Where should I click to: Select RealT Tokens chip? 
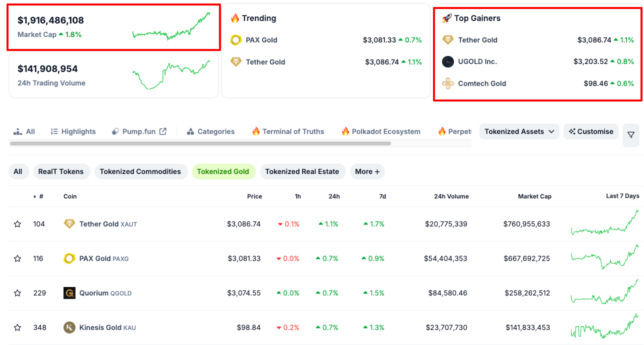(x=61, y=171)
